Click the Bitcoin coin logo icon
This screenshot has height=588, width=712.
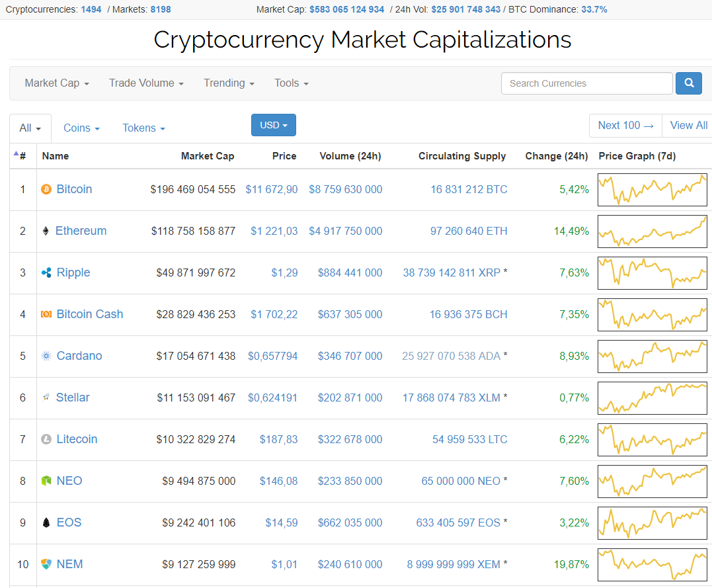(46, 190)
